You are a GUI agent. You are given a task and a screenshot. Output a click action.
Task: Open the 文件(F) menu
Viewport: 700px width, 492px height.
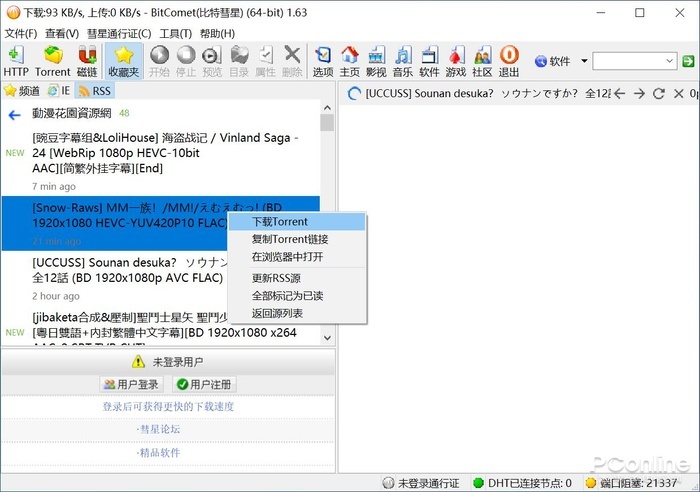21,33
